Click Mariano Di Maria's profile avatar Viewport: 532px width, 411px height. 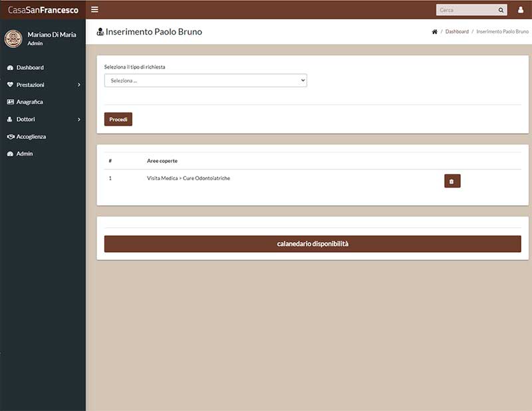click(13, 39)
